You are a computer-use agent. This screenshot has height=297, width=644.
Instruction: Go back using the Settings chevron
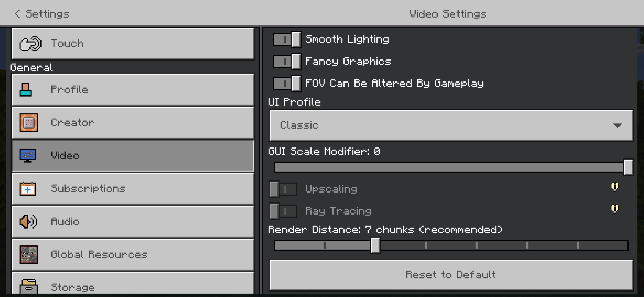[18, 14]
